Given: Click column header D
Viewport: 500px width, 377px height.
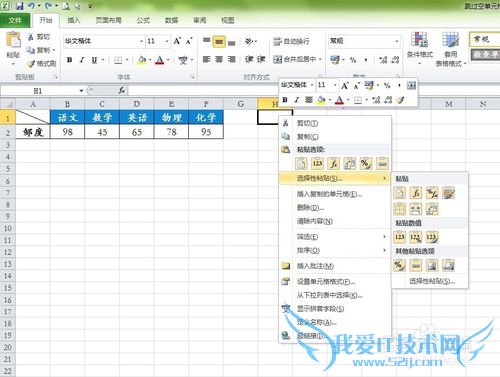Looking at the screenshot, I should click(137, 104).
